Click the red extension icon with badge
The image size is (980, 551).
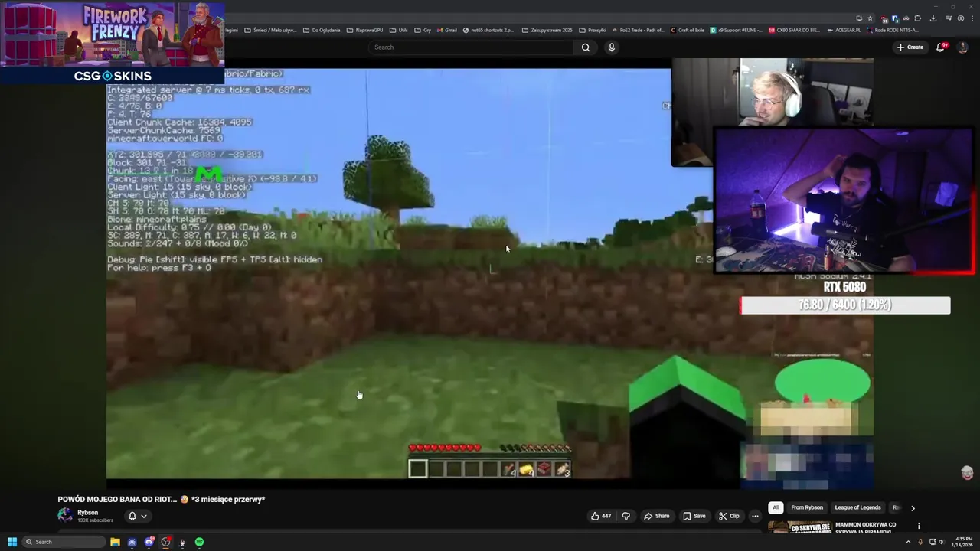click(x=884, y=19)
